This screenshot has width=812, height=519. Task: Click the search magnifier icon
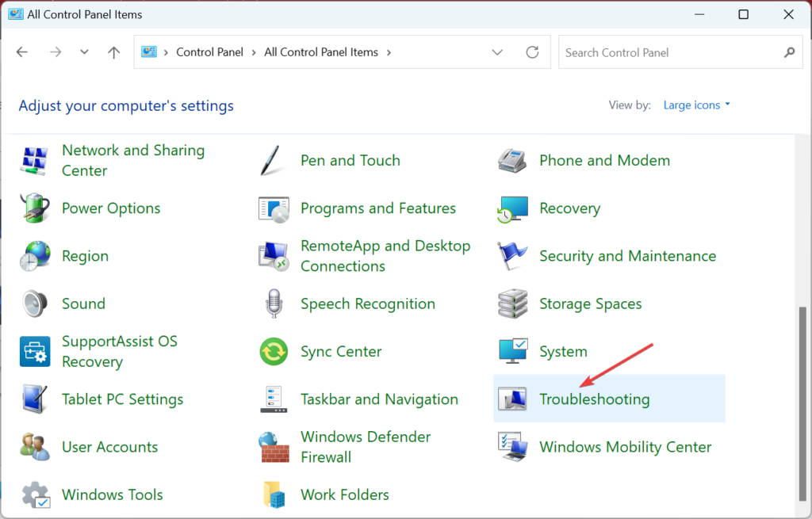click(789, 52)
